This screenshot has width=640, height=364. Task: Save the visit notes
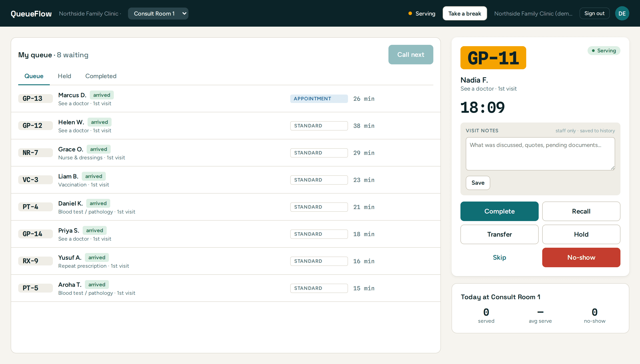478,183
